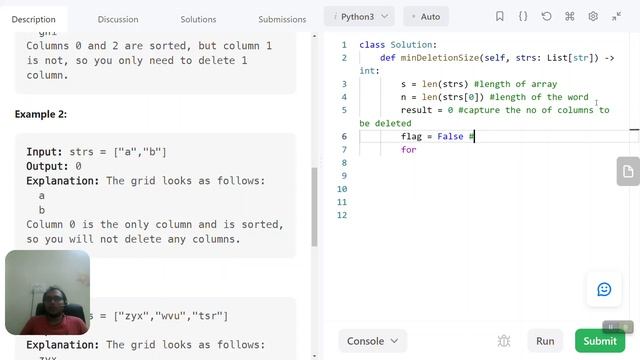This screenshot has height=360, width=640.
Task: Click the scroll down arrow of description panel
Action: pyautogui.click(x=314, y=356)
